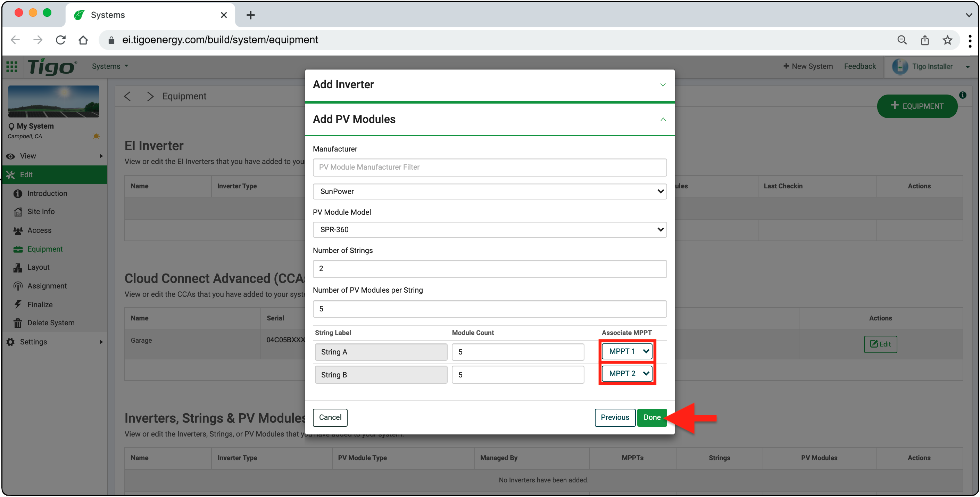Click the sun weather icon under My System
The image size is (980, 497).
pyautogui.click(x=96, y=136)
